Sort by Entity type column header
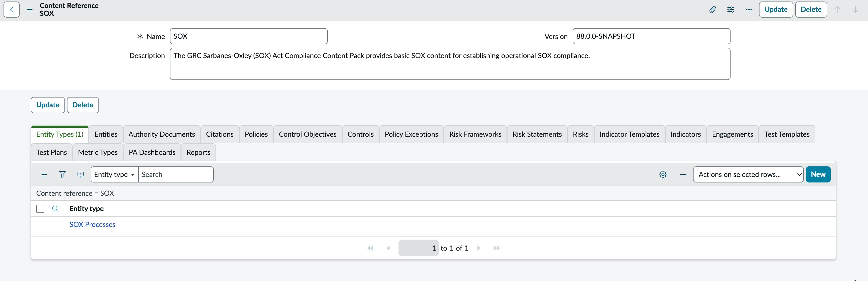Viewport: 868px width, 281px height. 86,209
